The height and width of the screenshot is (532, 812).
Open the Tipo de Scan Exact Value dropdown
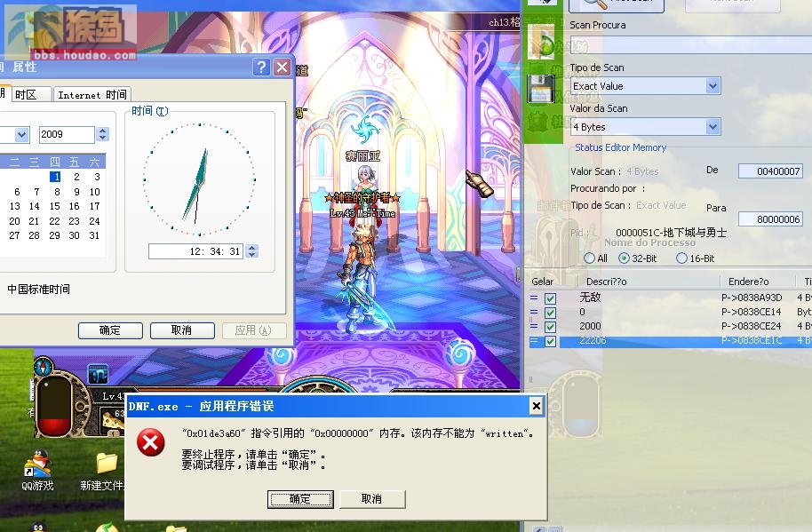[x=713, y=86]
